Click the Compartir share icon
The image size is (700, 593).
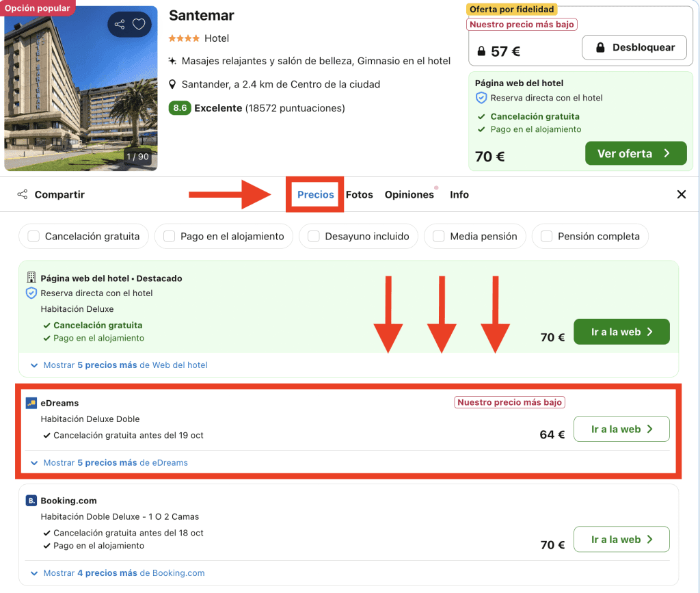[x=23, y=194]
